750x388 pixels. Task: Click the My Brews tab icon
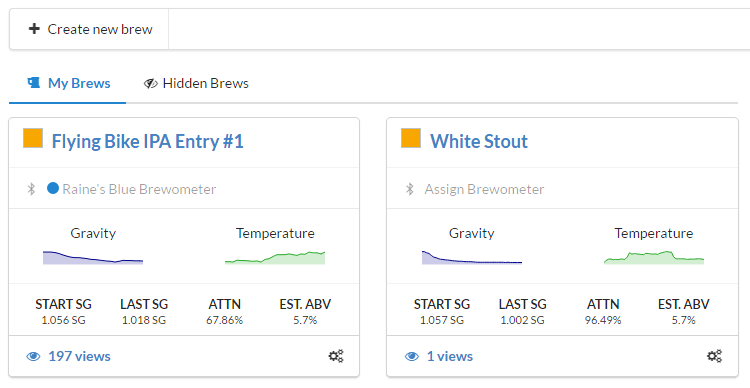(x=34, y=83)
